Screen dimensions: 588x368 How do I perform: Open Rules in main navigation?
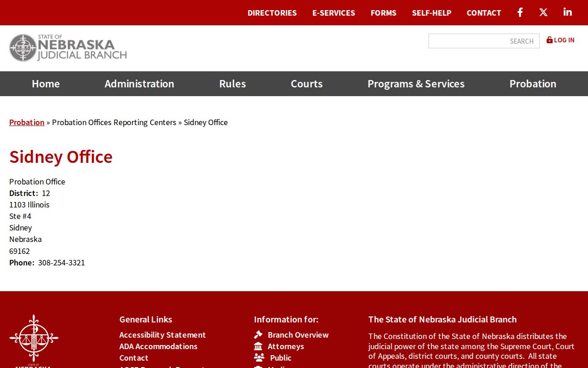[x=232, y=84]
